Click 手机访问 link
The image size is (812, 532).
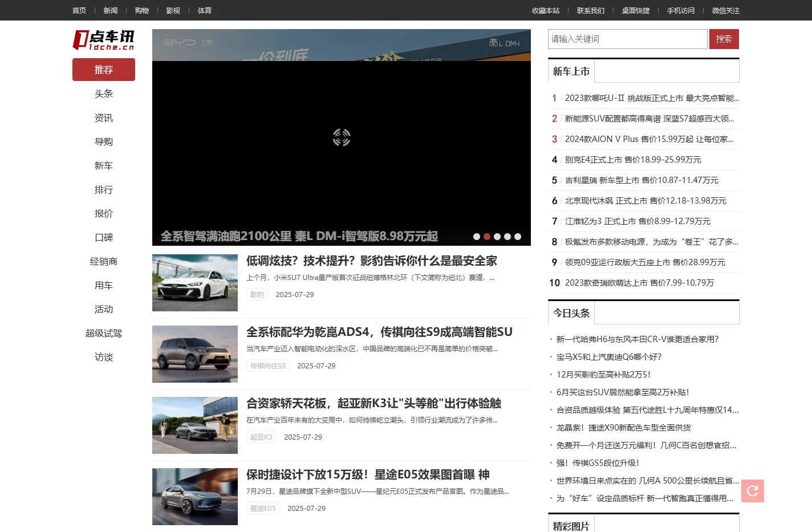pyautogui.click(x=681, y=10)
